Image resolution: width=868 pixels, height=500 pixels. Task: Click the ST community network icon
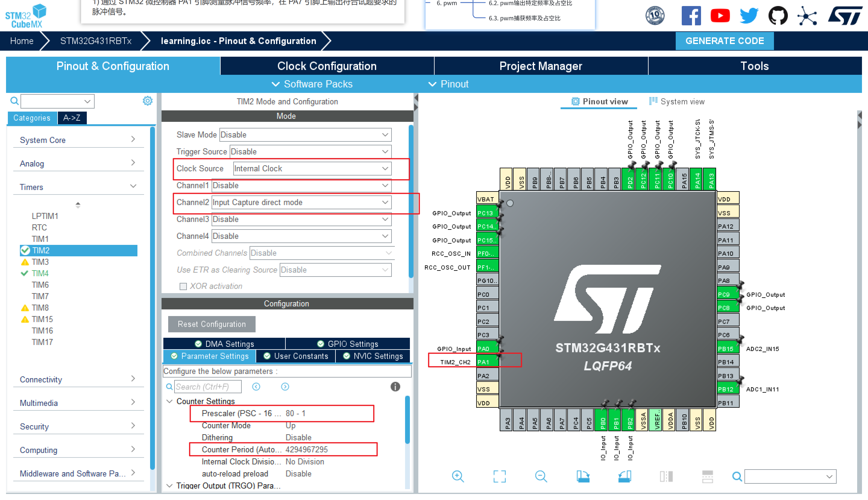click(x=807, y=16)
